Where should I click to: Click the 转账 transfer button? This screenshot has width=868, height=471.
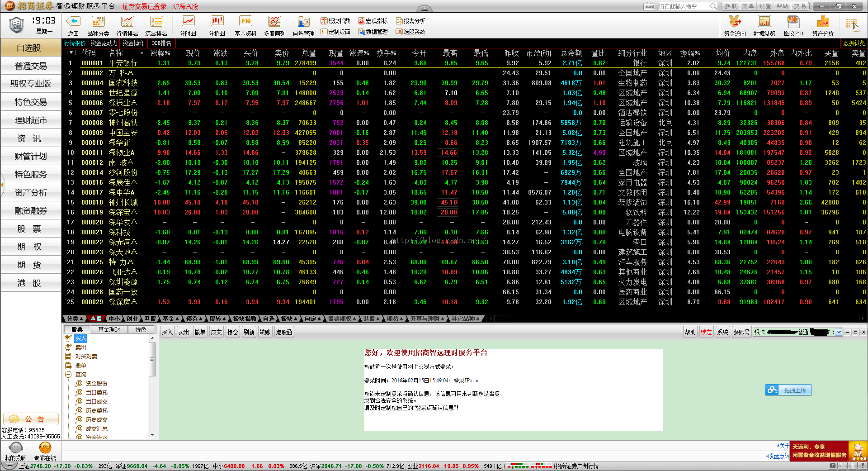(x=265, y=332)
